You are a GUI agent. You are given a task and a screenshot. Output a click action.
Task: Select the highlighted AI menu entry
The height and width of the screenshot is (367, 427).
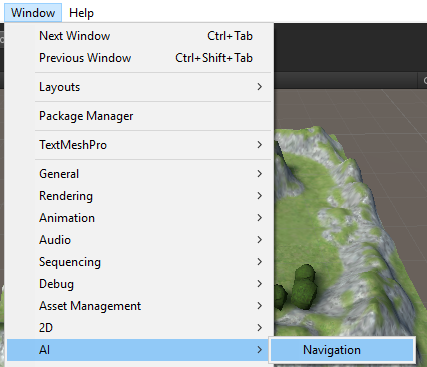(139, 350)
